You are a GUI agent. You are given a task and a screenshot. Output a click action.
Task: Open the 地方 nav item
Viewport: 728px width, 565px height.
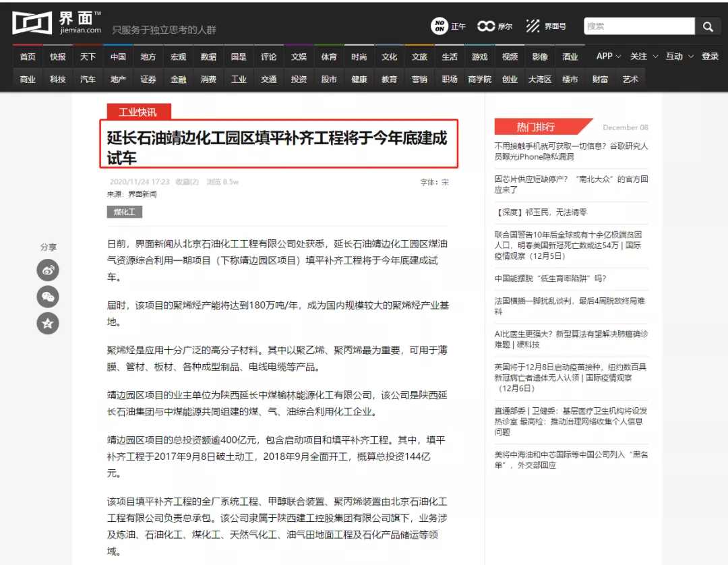(148, 57)
